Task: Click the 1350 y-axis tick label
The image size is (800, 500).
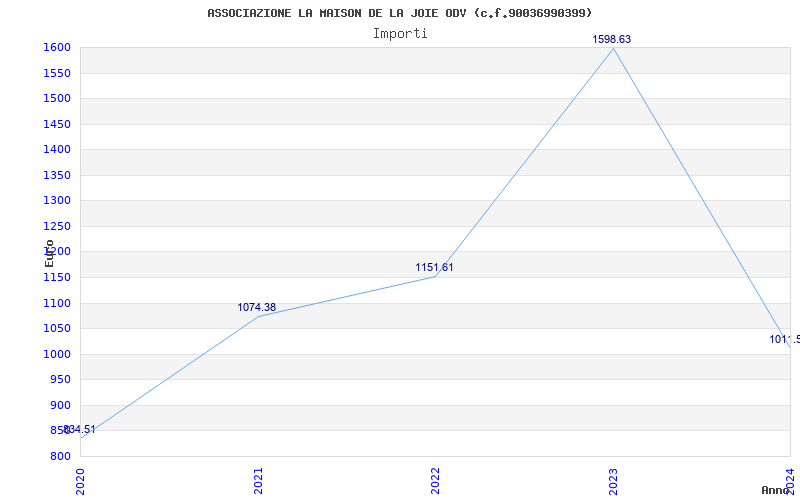Action: coord(57,175)
